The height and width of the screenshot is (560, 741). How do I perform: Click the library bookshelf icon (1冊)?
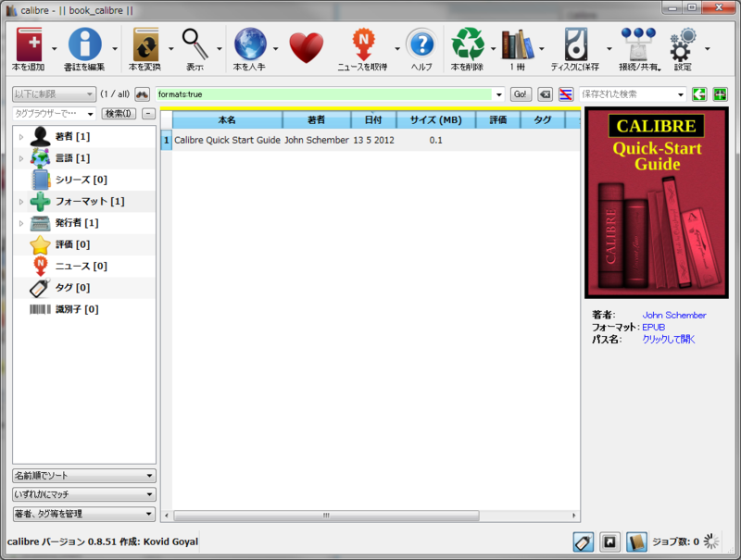click(x=518, y=44)
